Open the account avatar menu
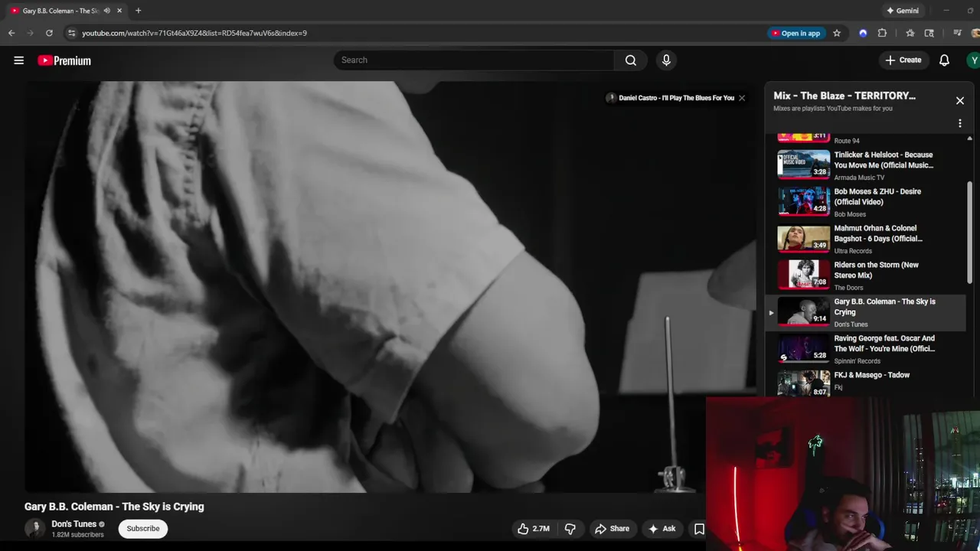 tap(973, 60)
